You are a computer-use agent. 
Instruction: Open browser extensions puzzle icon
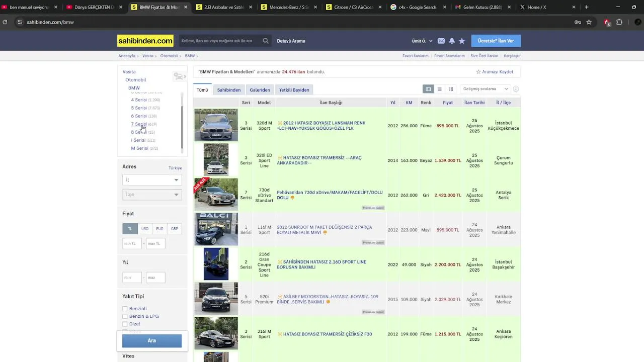coord(619,22)
